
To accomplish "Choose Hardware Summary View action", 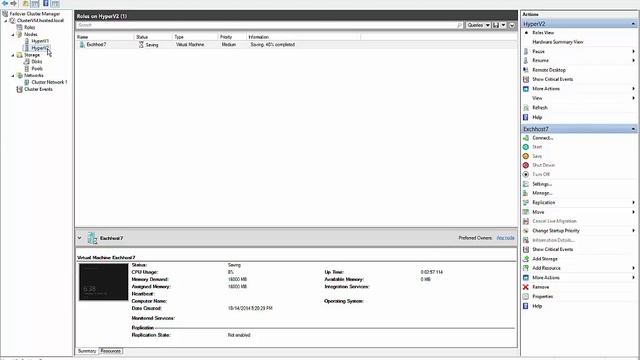I will coord(558,42).
